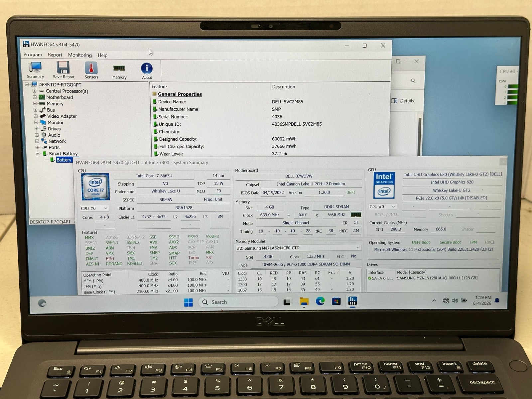Expand the Motherboard tree node
532x399 pixels.
(35, 97)
